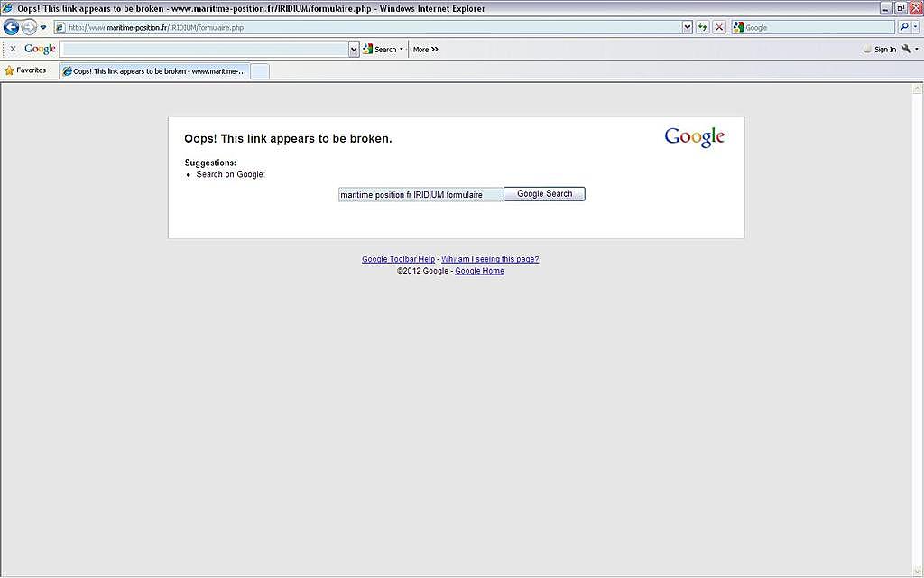This screenshot has width=924, height=578.
Task: Open the search options dropdown arrow
Action: coord(915,27)
